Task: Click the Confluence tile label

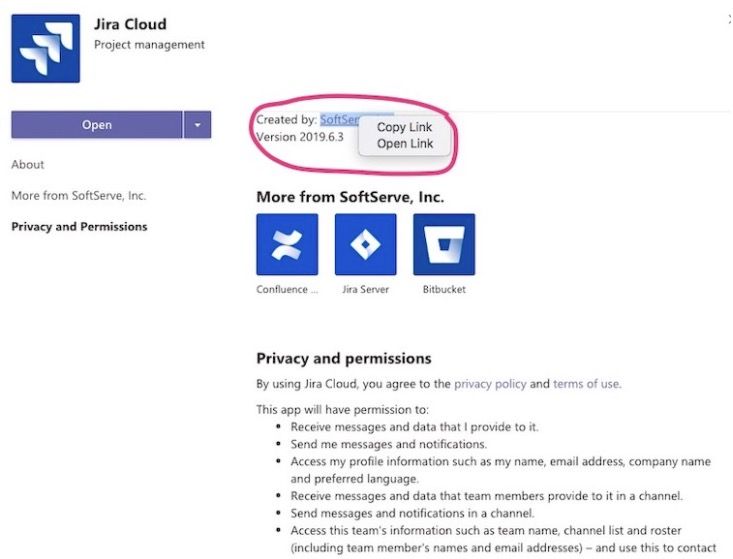Action: tap(287, 289)
